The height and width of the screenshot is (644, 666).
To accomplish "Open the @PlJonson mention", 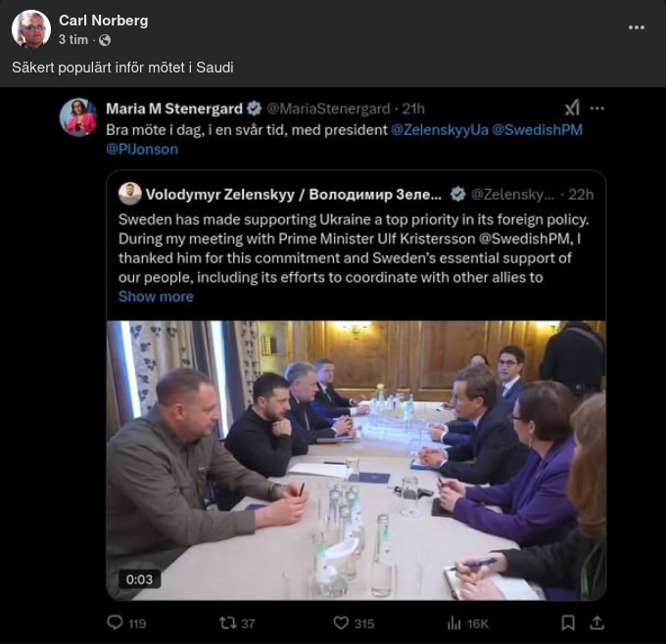I will point(142,150).
